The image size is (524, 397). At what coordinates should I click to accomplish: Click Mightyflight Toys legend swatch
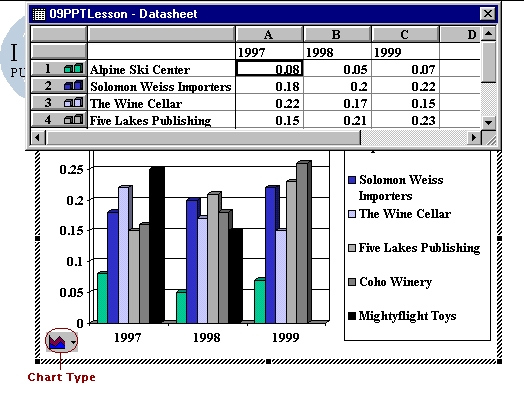pos(352,316)
